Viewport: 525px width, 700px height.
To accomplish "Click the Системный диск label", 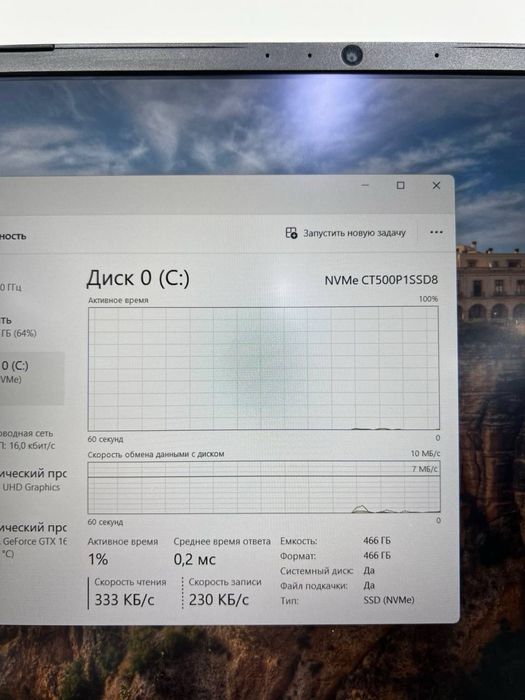I will click(317, 571).
